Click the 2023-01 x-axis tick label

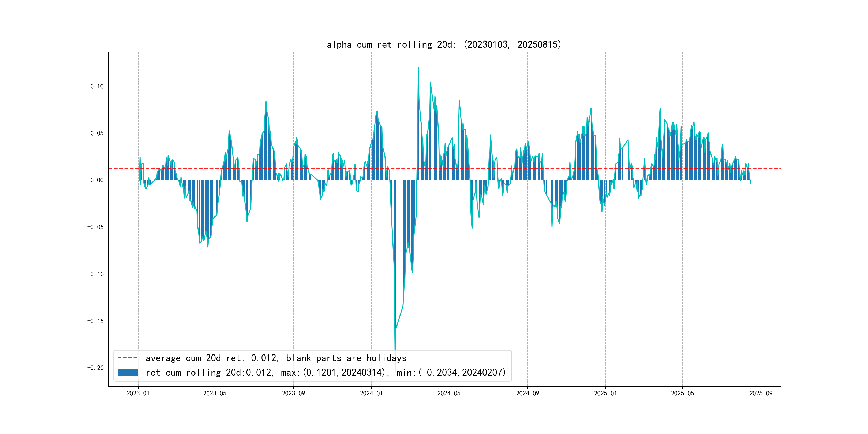(x=138, y=393)
